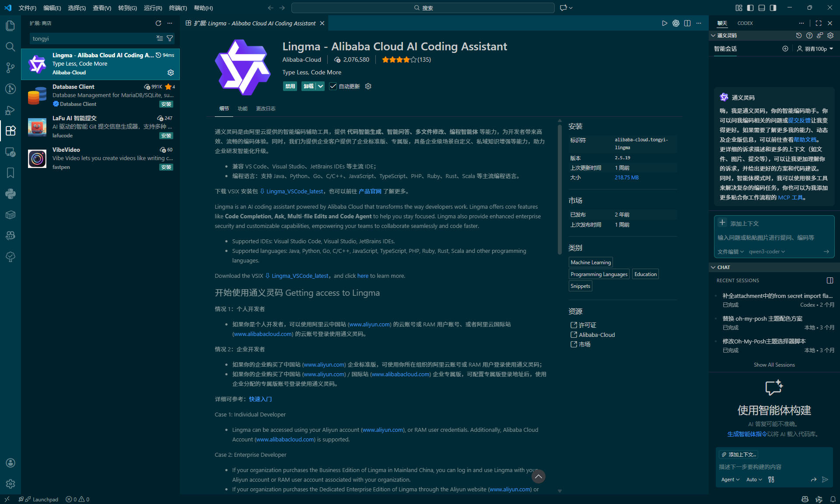Open the Explorer view in activity bar
840x504 pixels.
coord(10,26)
